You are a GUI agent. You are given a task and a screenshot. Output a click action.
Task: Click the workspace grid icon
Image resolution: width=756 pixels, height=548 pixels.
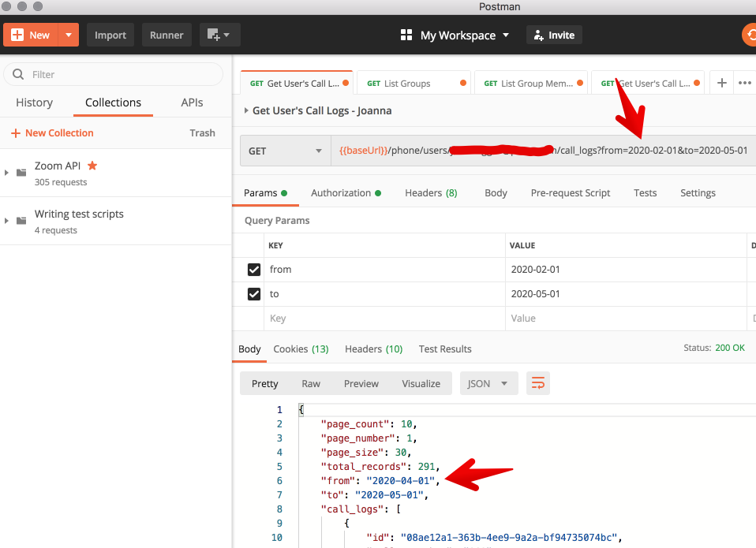[406, 35]
